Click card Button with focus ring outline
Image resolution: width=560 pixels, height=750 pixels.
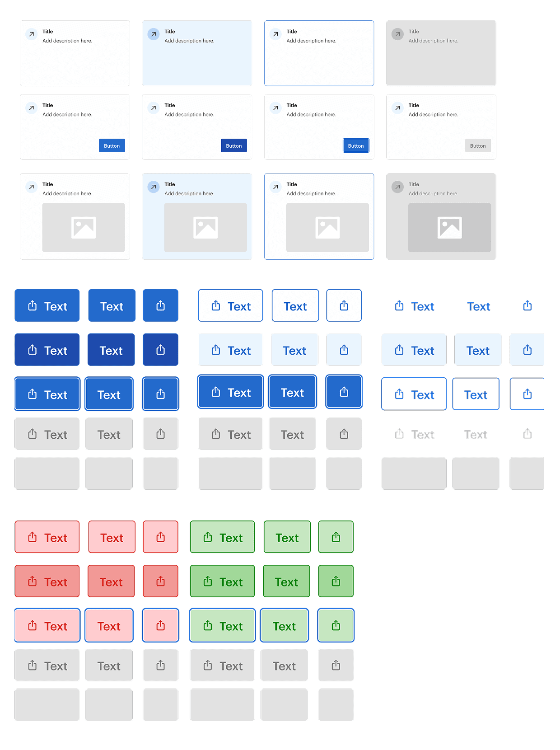click(356, 145)
